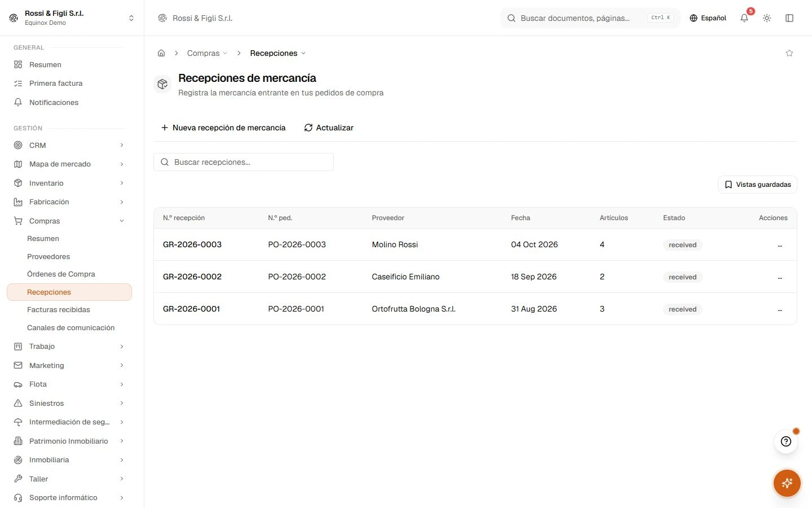Open Facturas recibidas page
Viewport: 812px width, 508px height.
59,310
